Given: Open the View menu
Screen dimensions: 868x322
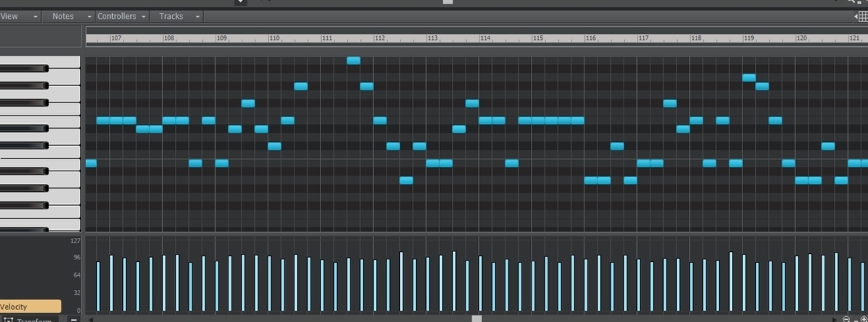Looking at the screenshot, I should point(9,16).
